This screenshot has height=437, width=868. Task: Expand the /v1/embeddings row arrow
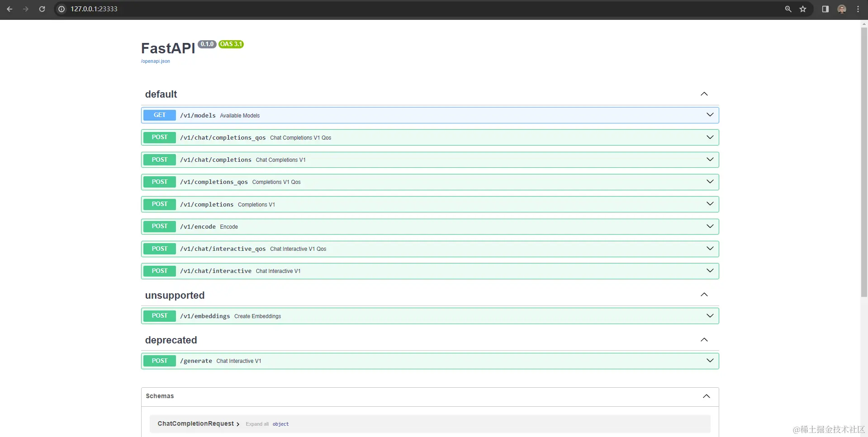[x=710, y=316]
